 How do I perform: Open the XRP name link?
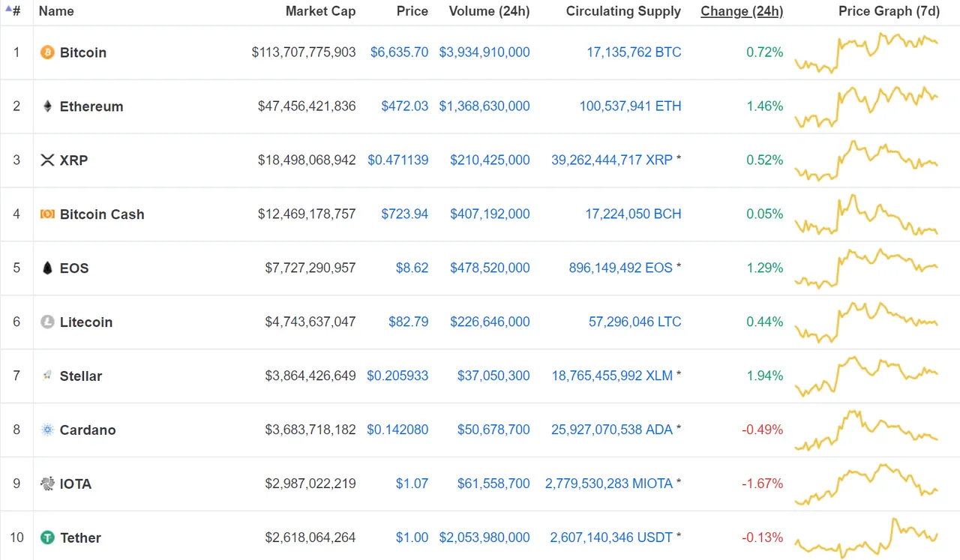click(73, 161)
